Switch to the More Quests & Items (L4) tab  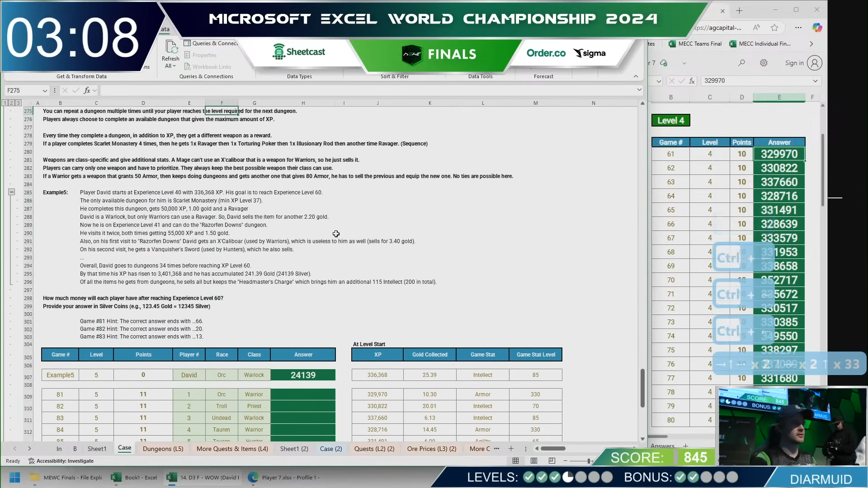232,449
